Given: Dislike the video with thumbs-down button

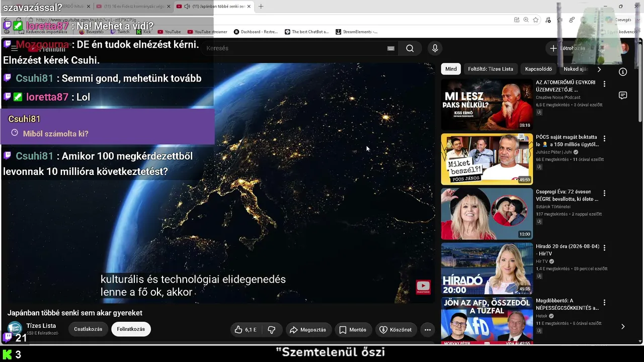Looking at the screenshot, I should (x=272, y=330).
